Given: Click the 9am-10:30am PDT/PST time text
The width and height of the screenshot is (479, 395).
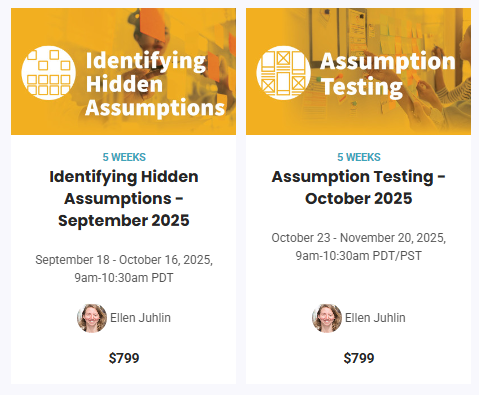Looking at the screenshot, I should pyautogui.click(x=359, y=256).
